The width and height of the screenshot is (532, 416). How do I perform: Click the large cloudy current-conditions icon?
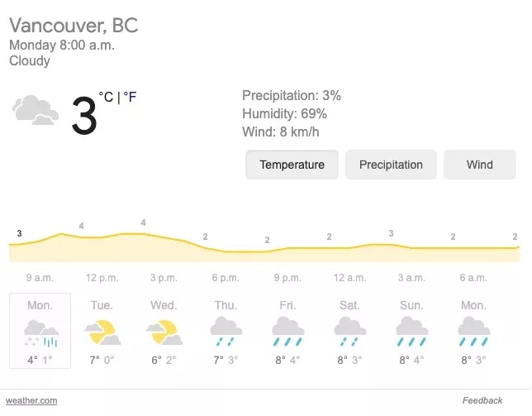pyautogui.click(x=36, y=110)
